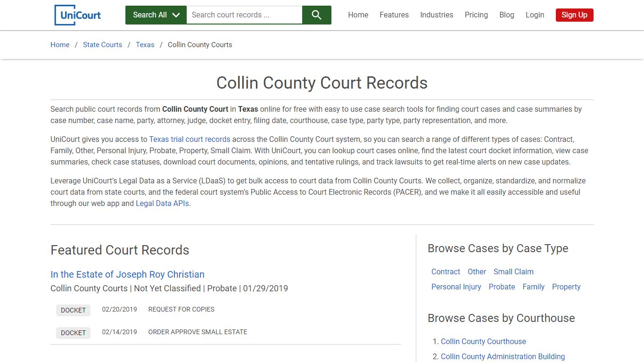The height and width of the screenshot is (362, 644).
Task: Expand the Search All dropdown
Action: coord(156,15)
